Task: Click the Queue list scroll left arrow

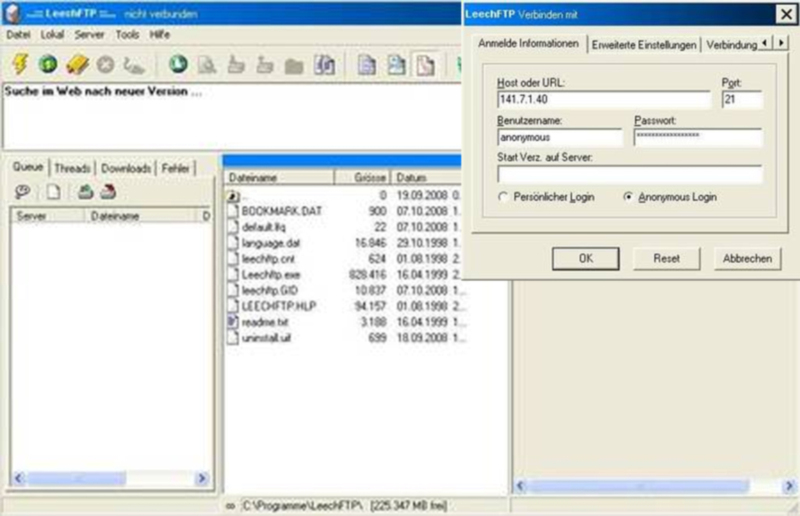Action: click(19, 478)
